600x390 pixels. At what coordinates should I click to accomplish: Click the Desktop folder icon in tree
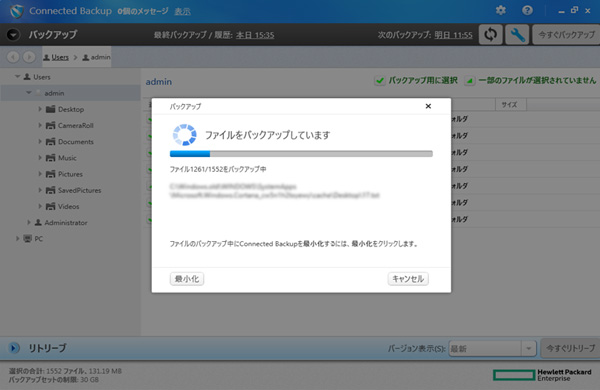pos(51,109)
